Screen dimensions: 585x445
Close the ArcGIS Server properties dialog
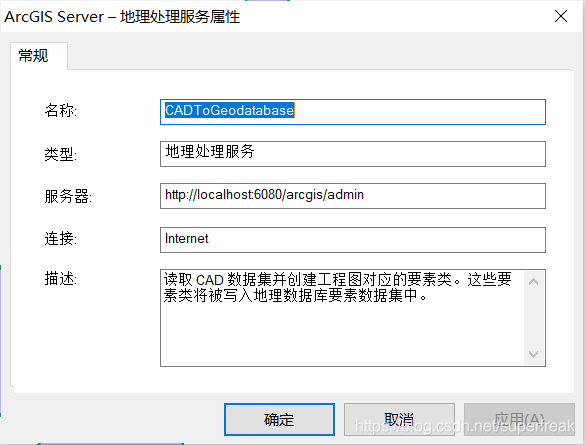point(561,16)
